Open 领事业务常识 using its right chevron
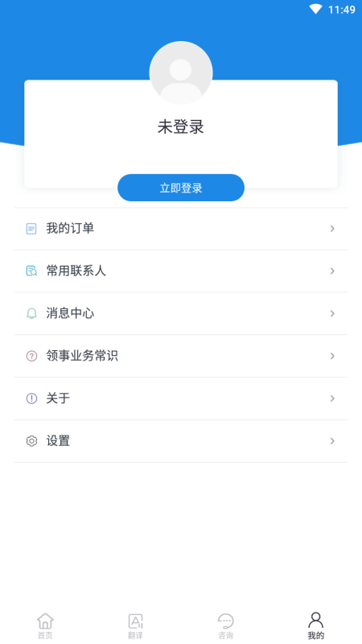The image size is (362, 644). (332, 356)
